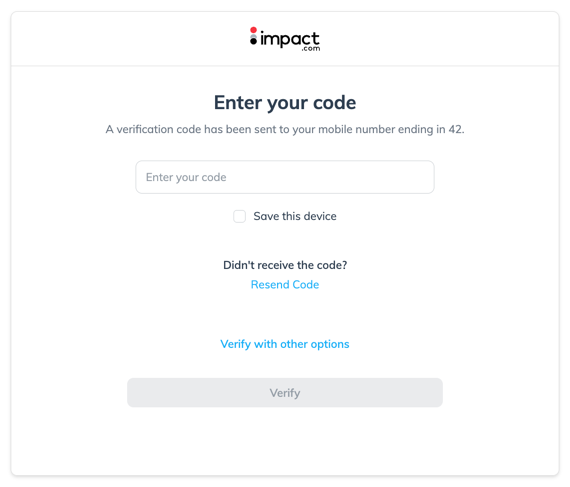
Task: Click the red dot in the logo
Action: [x=253, y=30]
